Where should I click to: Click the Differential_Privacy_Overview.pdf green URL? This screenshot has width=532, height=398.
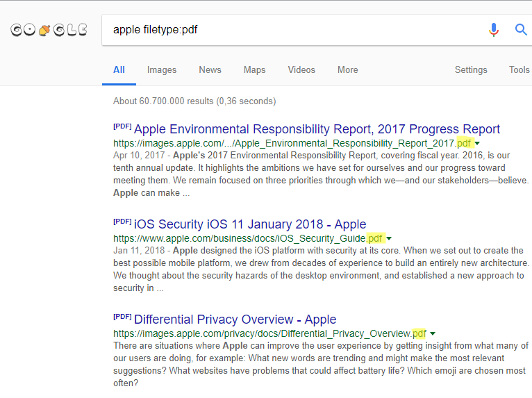click(x=269, y=333)
